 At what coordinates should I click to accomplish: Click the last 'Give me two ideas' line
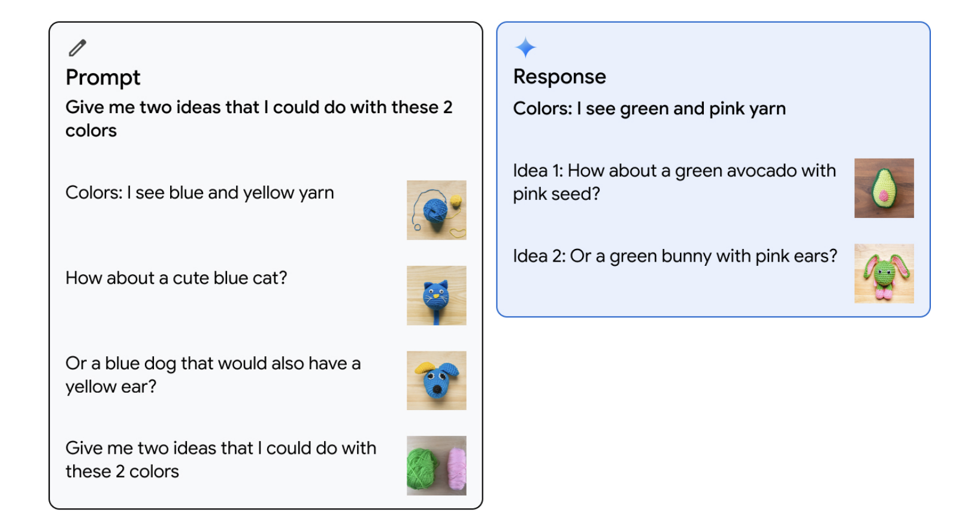coord(220,459)
